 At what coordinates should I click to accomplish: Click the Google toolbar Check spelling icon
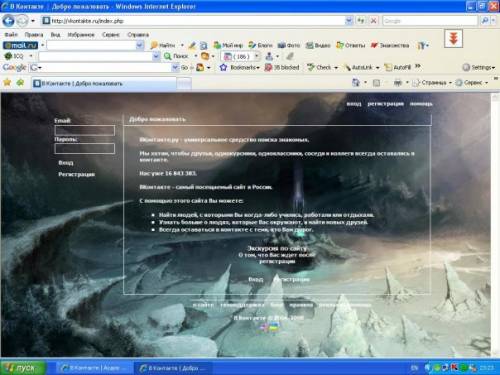point(311,67)
